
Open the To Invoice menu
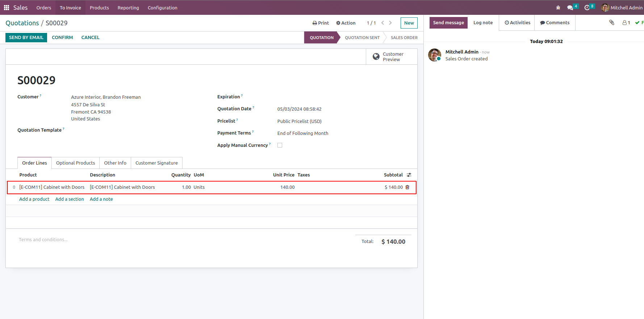70,8
